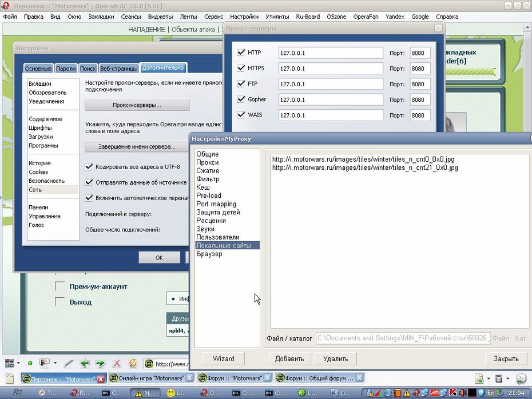Click the HTTP proxy address field
The height and width of the screenshot is (399, 532).
pos(331,53)
